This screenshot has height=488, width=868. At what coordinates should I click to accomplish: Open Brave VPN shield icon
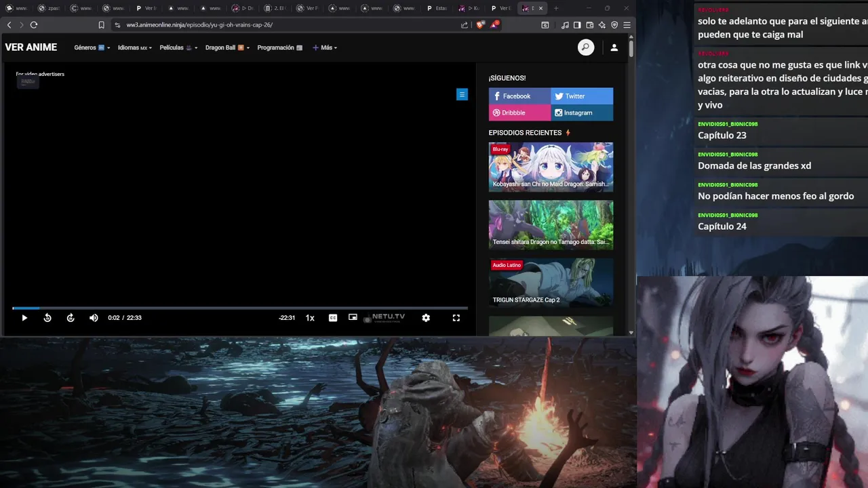point(614,25)
